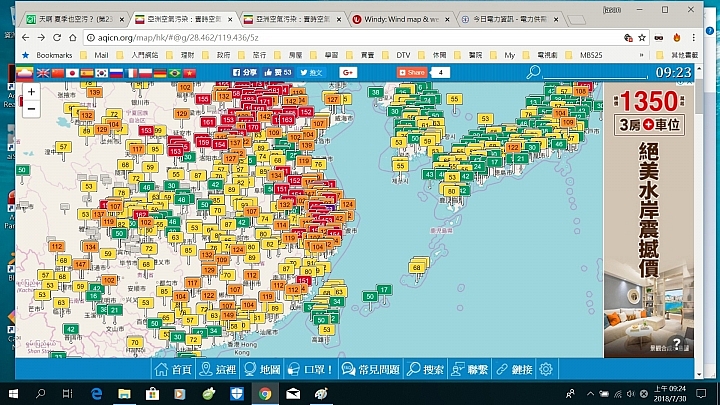This screenshot has height=405, width=720.
Task: Select the Russia flag language icon
Action: [x=116, y=73]
